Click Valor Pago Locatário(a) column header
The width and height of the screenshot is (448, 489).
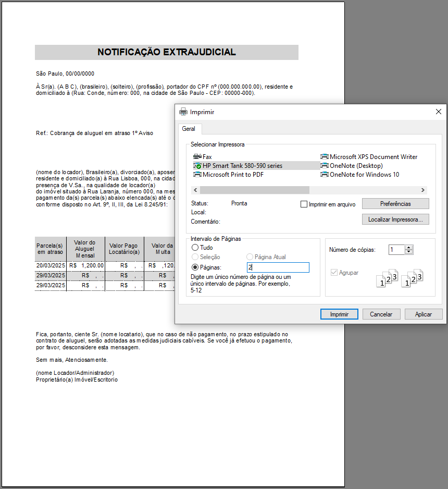tap(125, 249)
